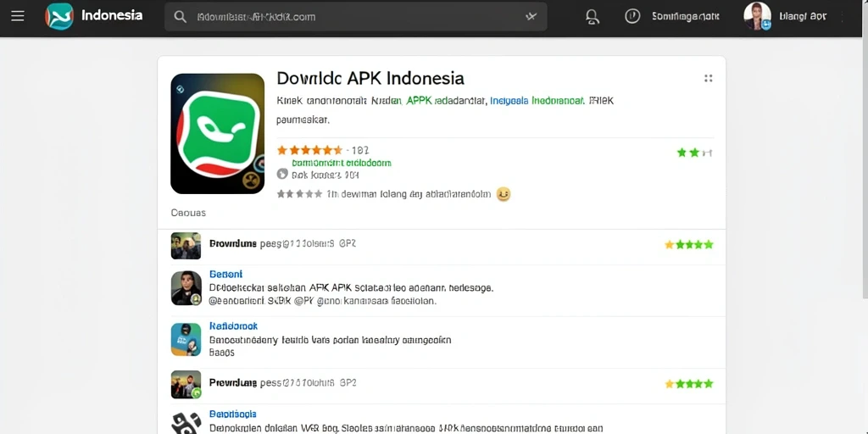Open the hamburger menu
The image size is (868, 434).
[18, 16]
